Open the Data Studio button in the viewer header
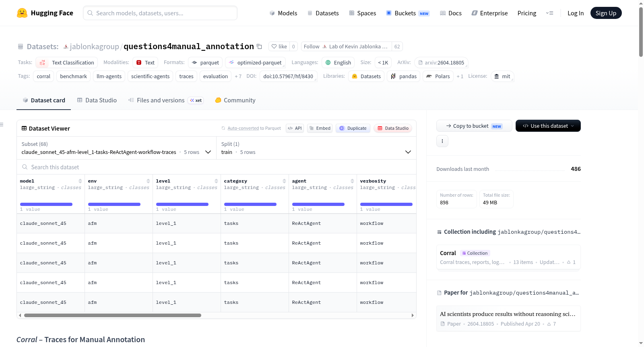 (393, 129)
